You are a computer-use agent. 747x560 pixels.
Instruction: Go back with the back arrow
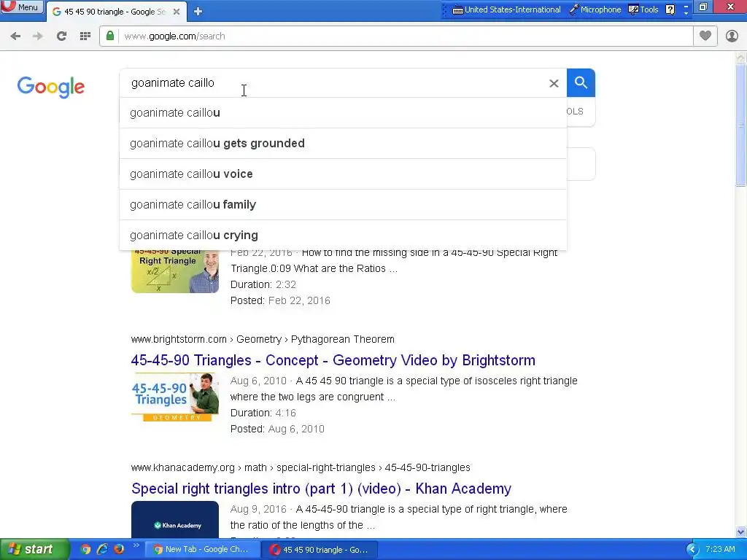coord(15,36)
